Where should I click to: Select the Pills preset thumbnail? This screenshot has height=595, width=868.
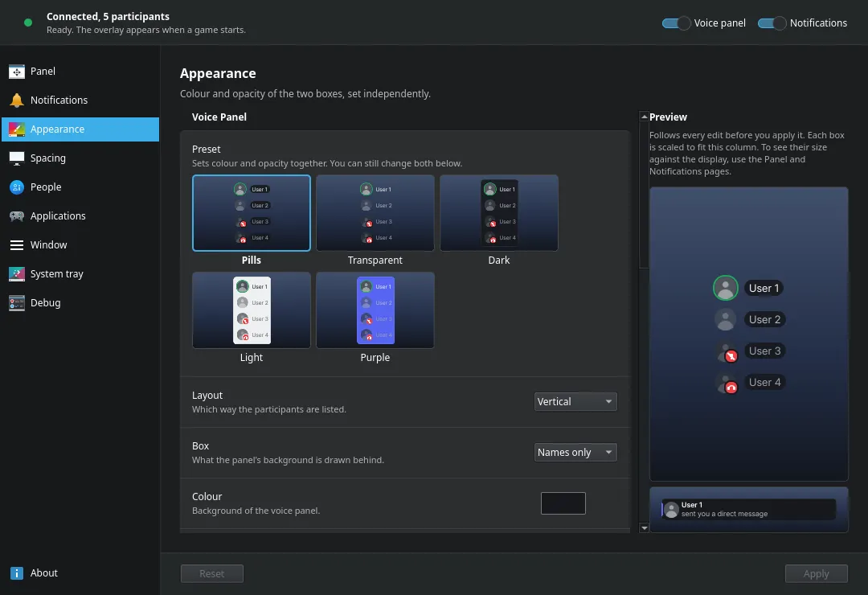pos(252,213)
